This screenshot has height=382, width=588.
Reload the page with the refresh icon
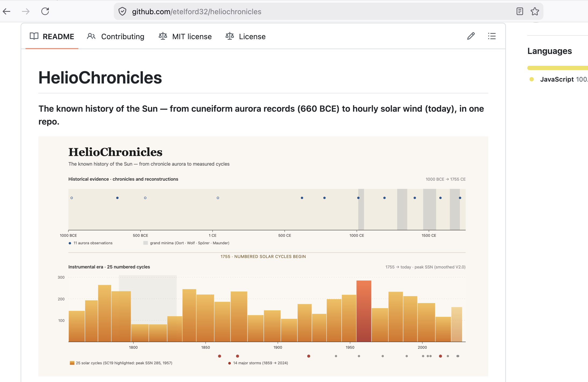tap(45, 11)
